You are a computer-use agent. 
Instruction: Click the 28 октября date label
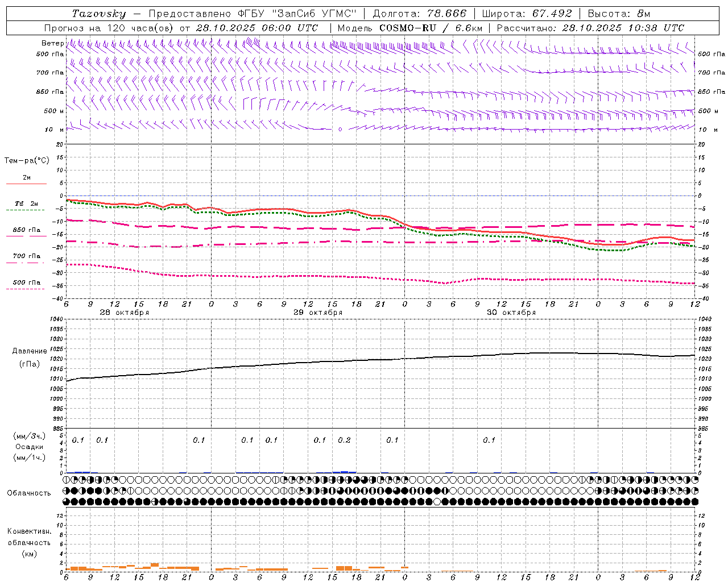[125, 313]
